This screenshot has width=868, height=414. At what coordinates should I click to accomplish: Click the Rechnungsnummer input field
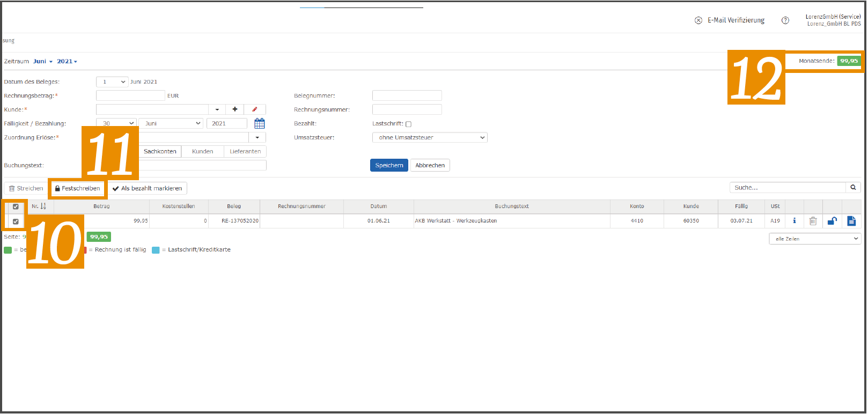click(407, 109)
